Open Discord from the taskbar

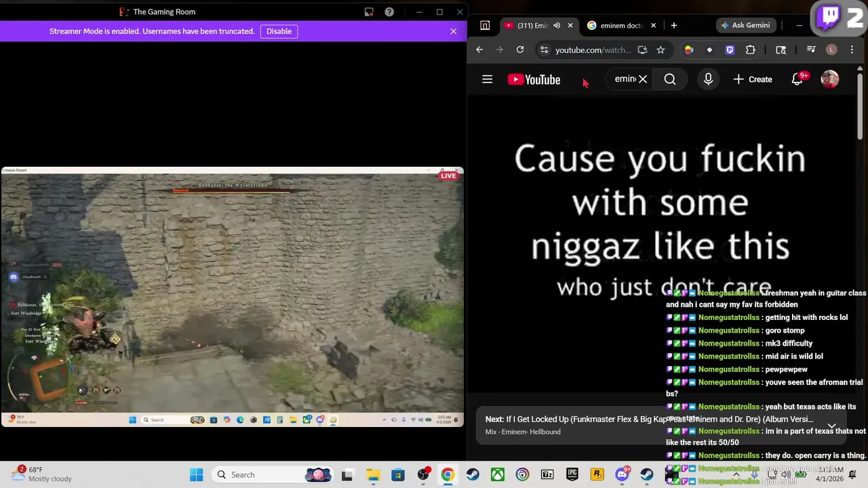[x=622, y=474]
